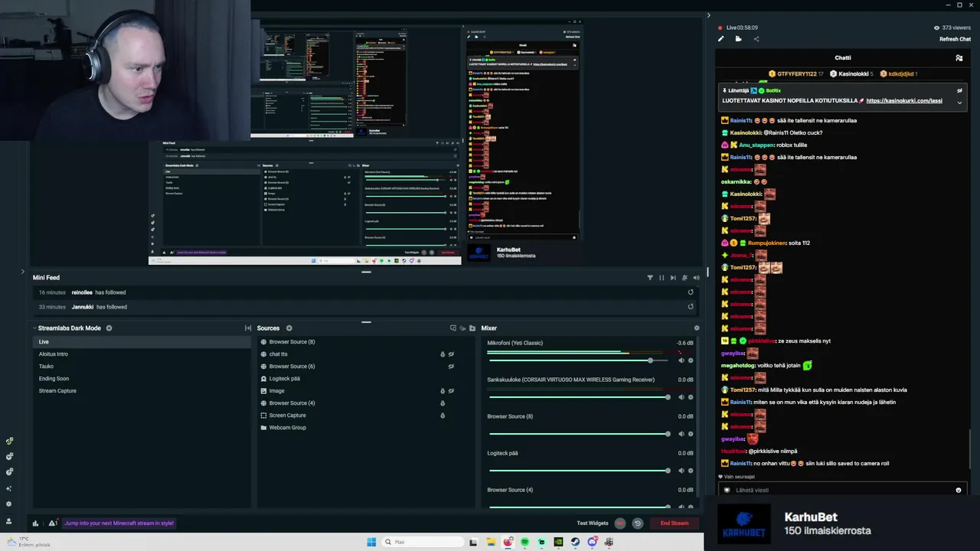980x551 pixels.
Task: Skip the current Mini Feed alert
Action: point(673,278)
